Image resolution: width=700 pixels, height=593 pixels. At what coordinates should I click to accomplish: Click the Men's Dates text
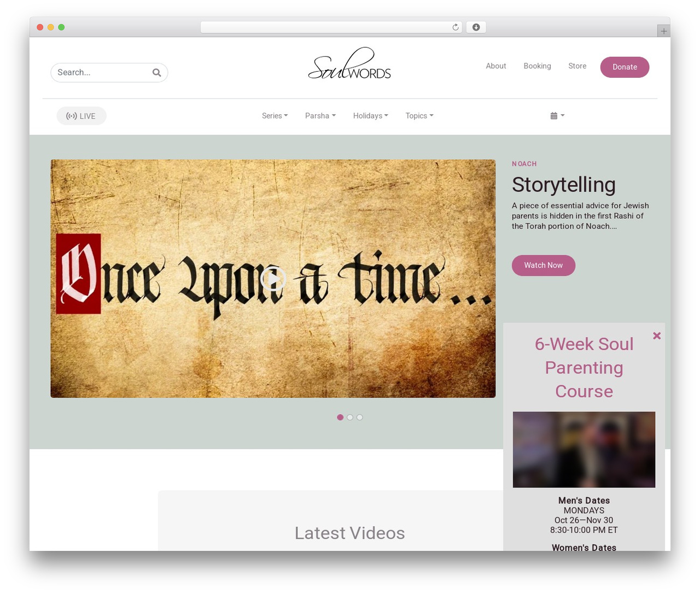[584, 501]
